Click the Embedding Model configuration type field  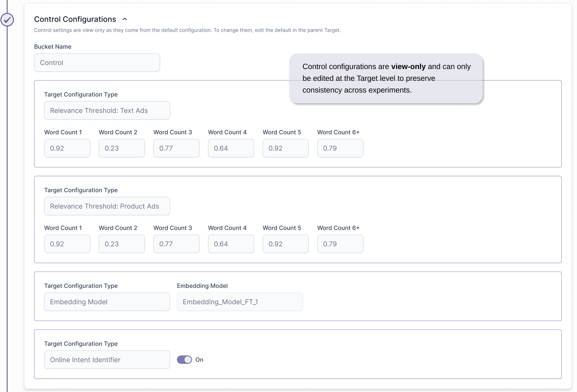[107, 302]
